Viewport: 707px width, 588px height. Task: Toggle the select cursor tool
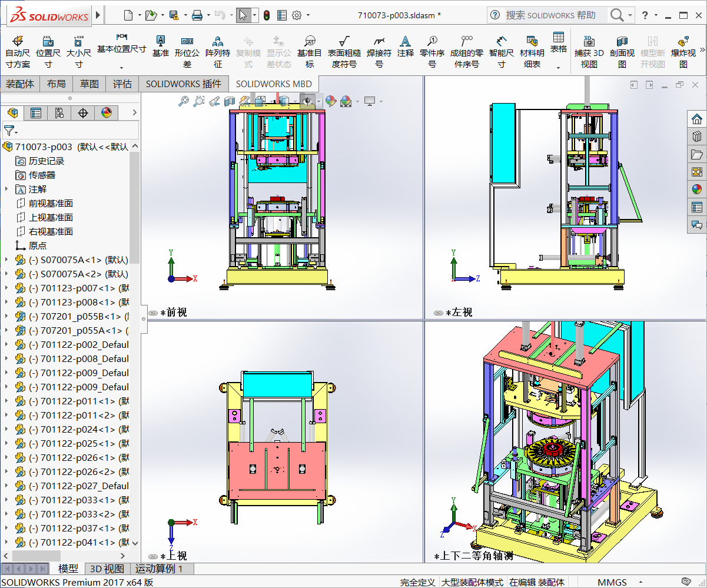coord(243,15)
